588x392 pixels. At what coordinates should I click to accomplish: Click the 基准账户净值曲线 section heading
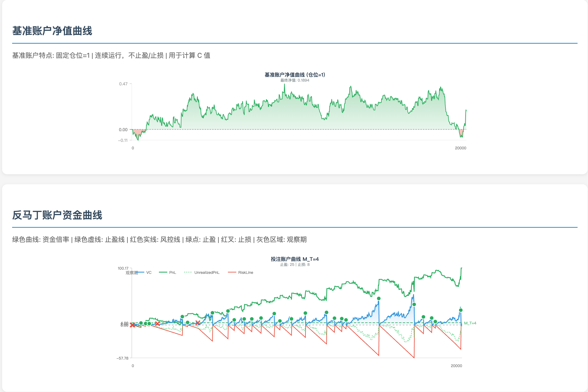pos(52,31)
